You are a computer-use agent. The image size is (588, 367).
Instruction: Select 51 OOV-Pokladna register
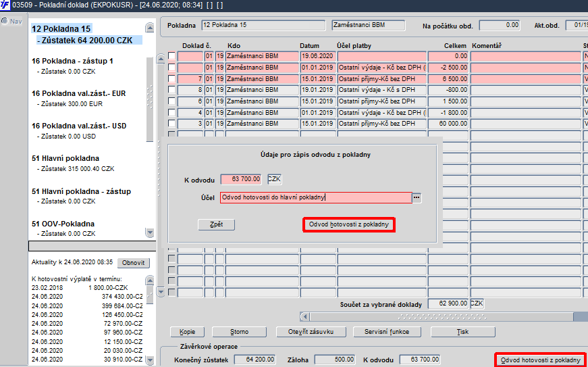pos(63,224)
